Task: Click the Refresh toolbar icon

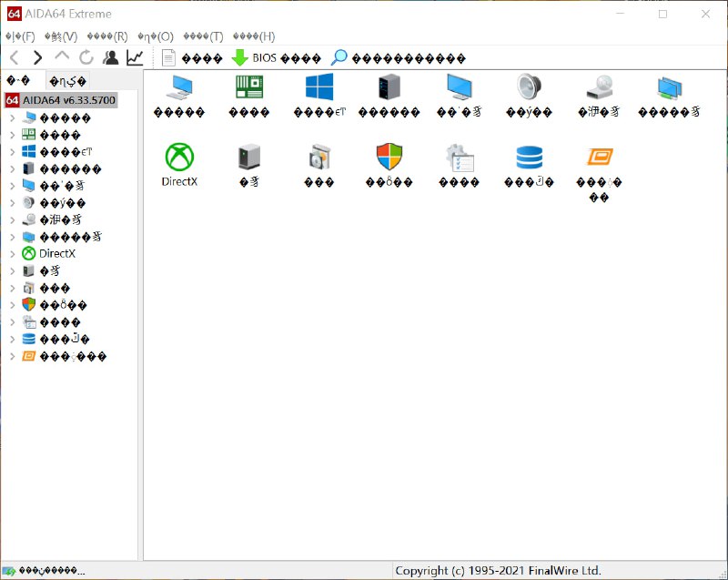Action: point(86,58)
